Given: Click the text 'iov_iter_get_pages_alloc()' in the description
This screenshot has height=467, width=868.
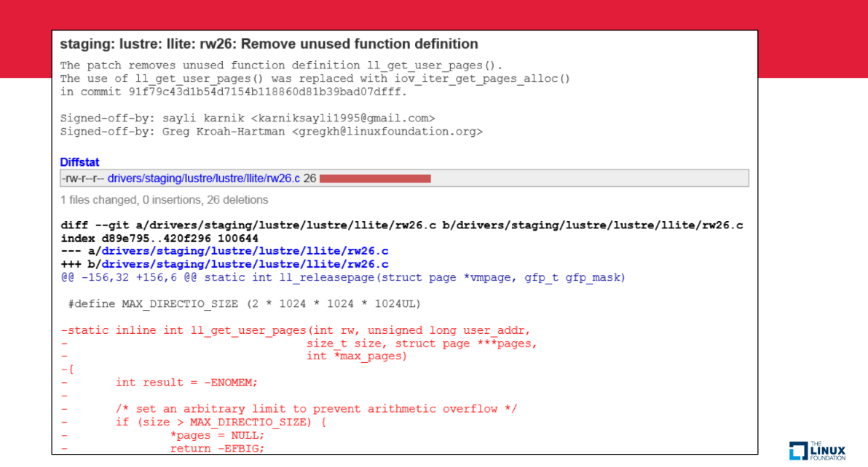Looking at the screenshot, I should [481, 79].
